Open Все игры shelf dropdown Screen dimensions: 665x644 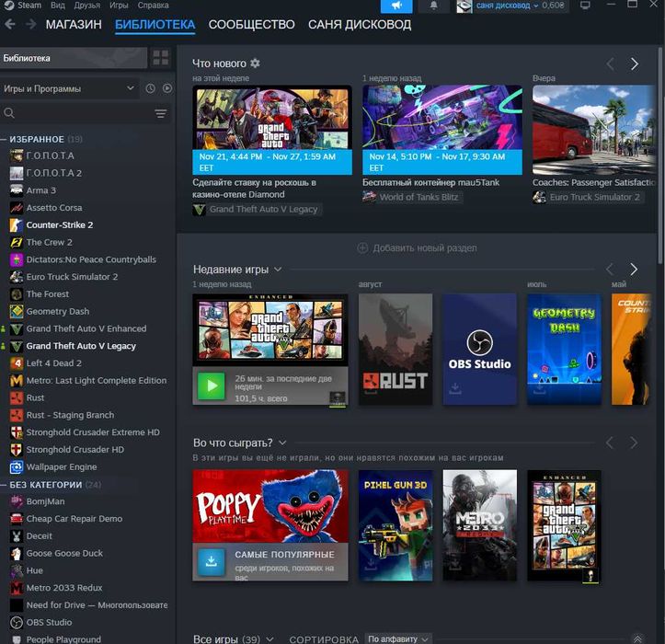(x=269, y=638)
